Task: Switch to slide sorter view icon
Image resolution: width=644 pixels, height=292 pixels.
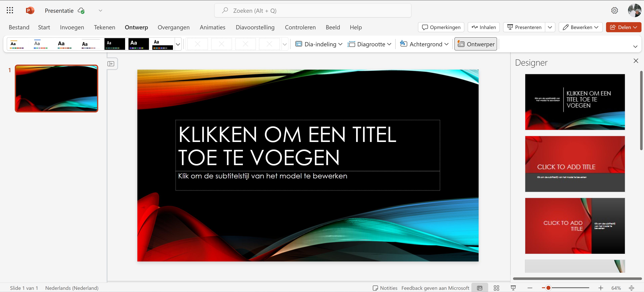Action: tap(496, 288)
